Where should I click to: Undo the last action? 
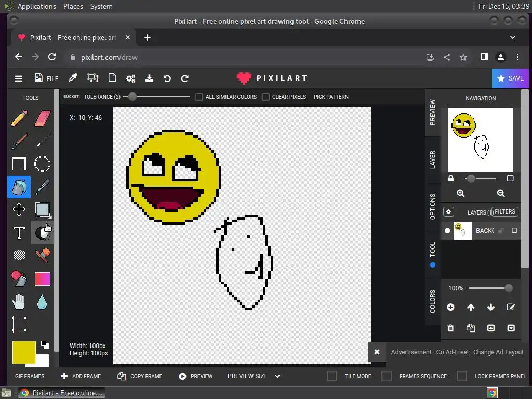[x=167, y=79]
